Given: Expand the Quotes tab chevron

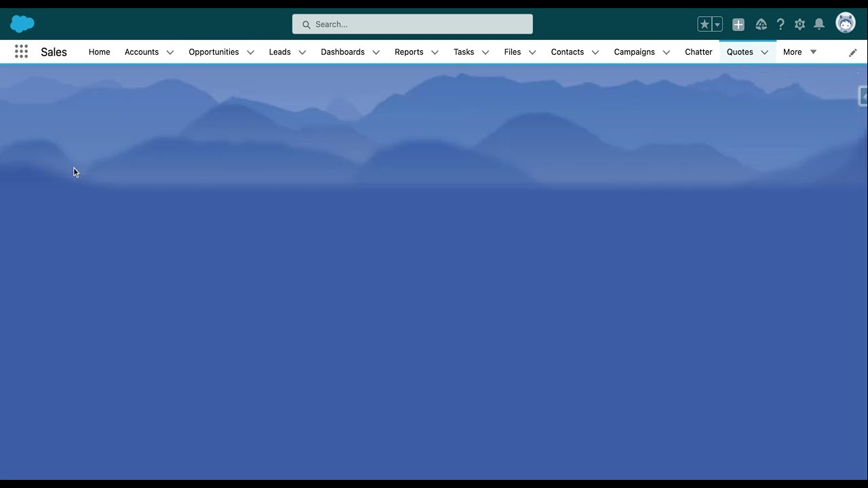Looking at the screenshot, I should pyautogui.click(x=764, y=52).
